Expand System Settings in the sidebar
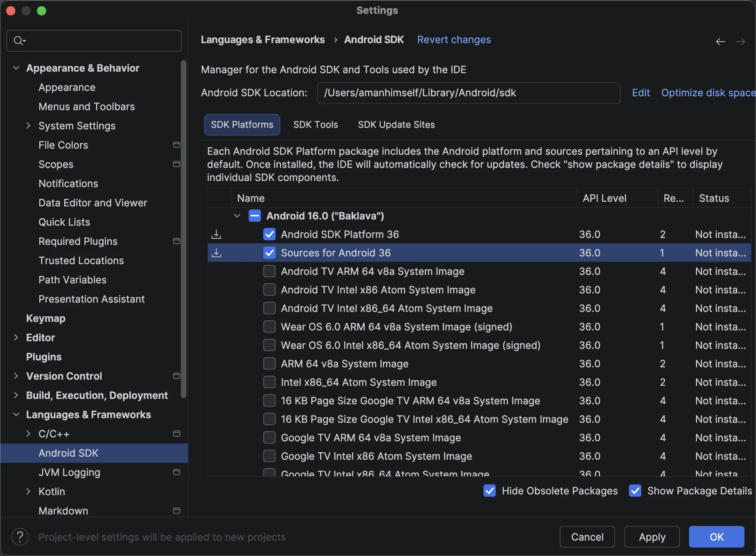Image resolution: width=756 pixels, height=556 pixels. pos(28,126)
